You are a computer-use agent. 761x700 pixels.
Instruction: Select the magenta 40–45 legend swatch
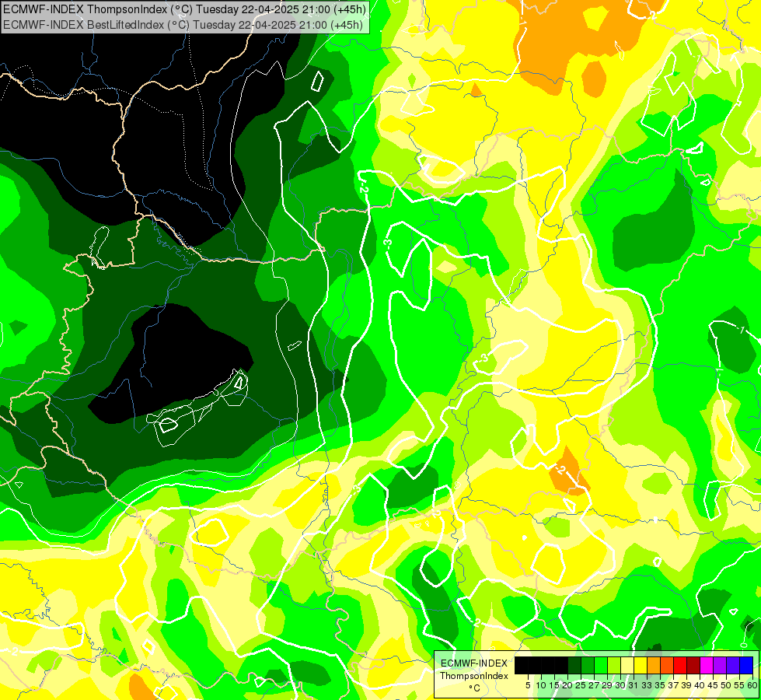[706, 666]
